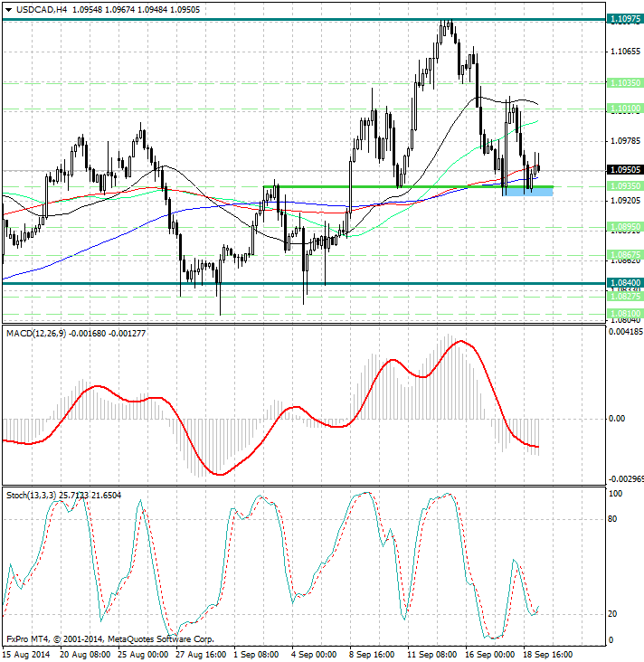Select the MACD zero level value 0.00

click(617, 419)
